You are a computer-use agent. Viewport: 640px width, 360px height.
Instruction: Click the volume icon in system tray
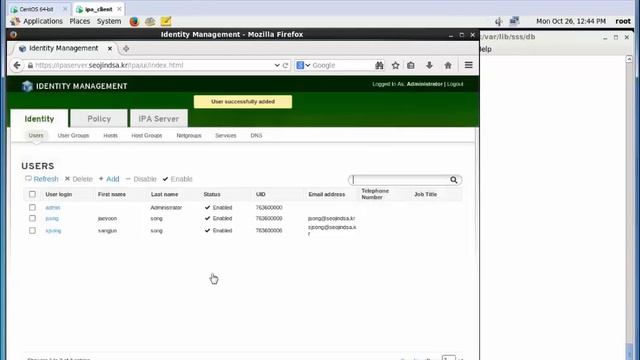pos(498,21)
